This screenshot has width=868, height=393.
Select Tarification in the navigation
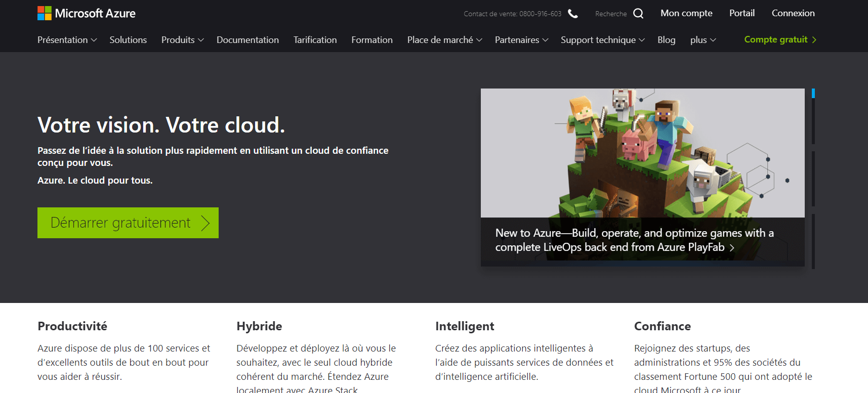click(315, 40)
